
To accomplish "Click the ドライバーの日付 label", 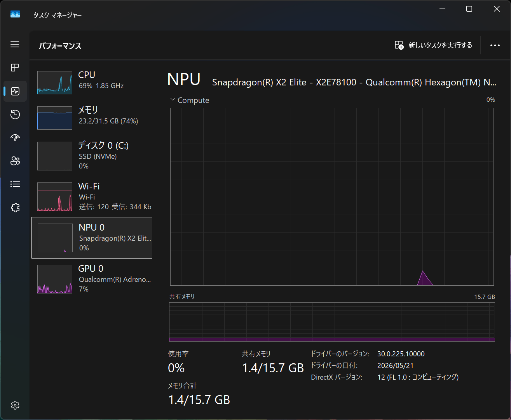I will click(x=334, y=366).
